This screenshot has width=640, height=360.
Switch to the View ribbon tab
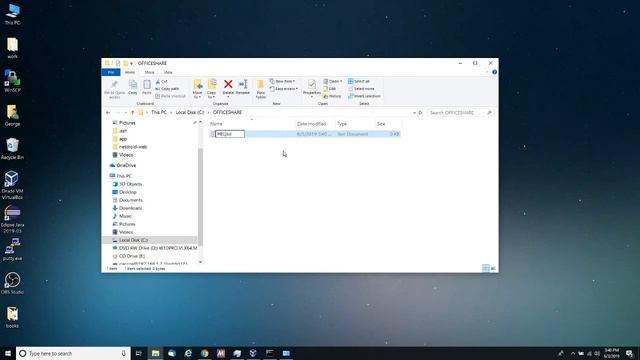[x=168, y=72]
